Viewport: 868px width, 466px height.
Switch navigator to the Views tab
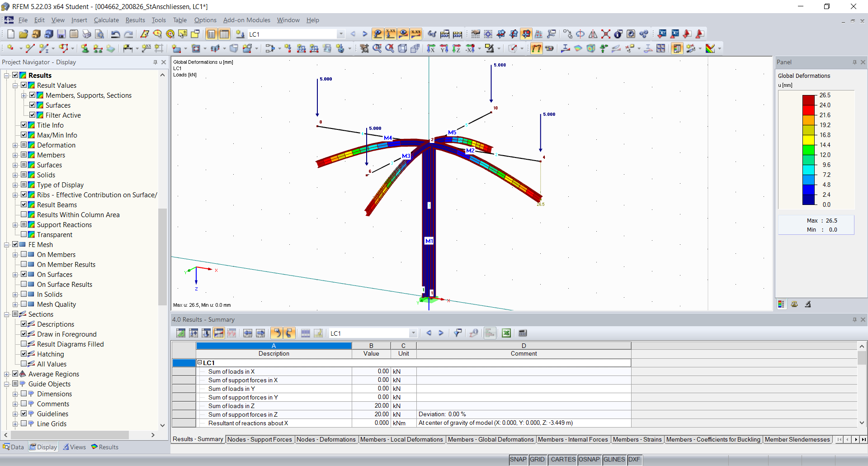point(75,447)
